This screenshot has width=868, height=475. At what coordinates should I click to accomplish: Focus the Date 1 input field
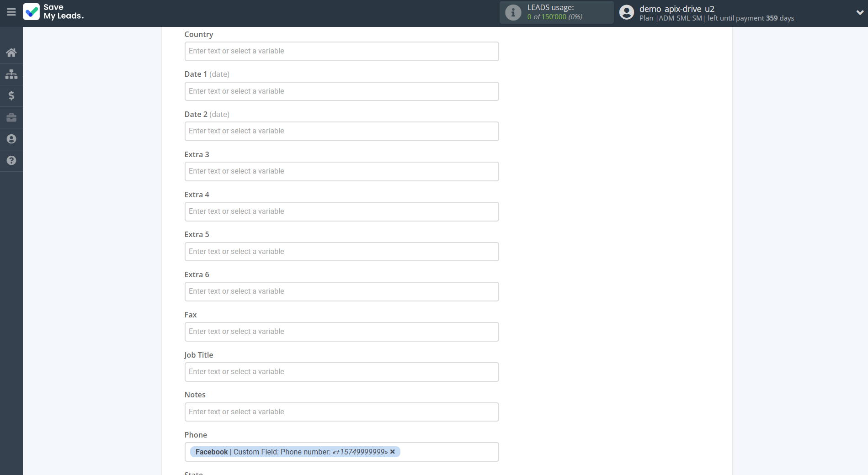[x=341, y=91]
